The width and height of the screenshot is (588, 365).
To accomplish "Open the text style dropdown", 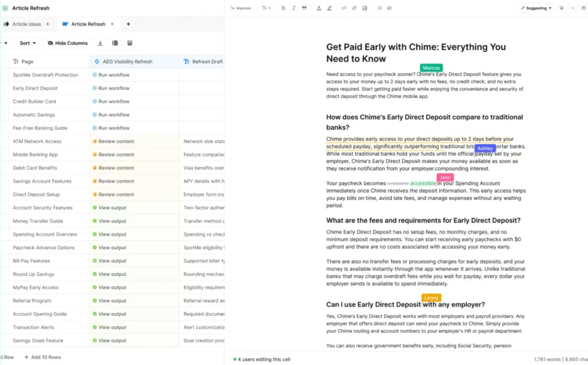I will (x=266, y=8).
